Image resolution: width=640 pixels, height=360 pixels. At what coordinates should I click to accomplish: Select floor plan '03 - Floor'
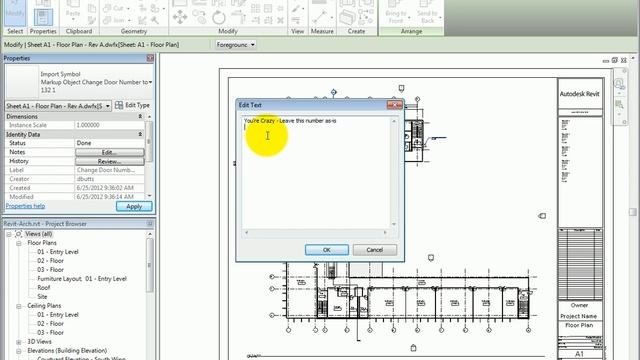pyautogui.click(x=51, y=270)
